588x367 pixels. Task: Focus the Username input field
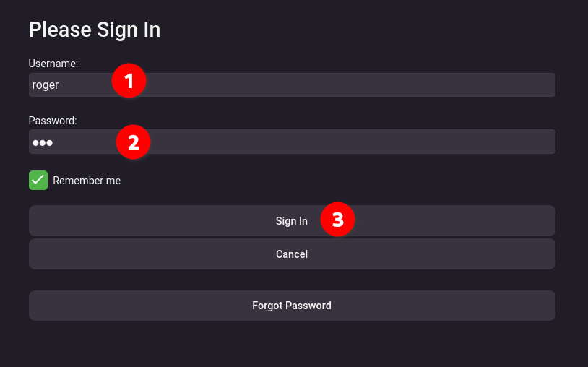pyautogui.click(x=292, y=85)
